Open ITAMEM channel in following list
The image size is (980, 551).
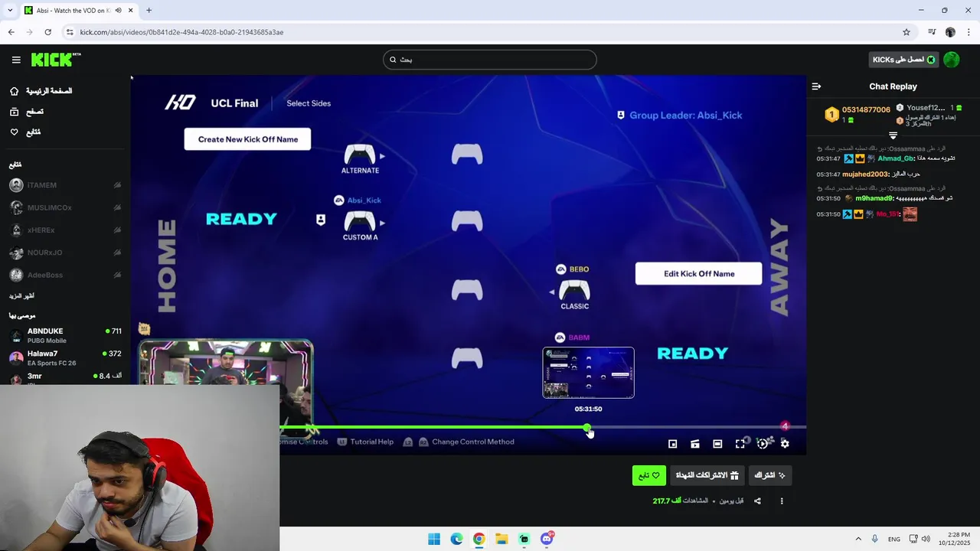[65, 185]
